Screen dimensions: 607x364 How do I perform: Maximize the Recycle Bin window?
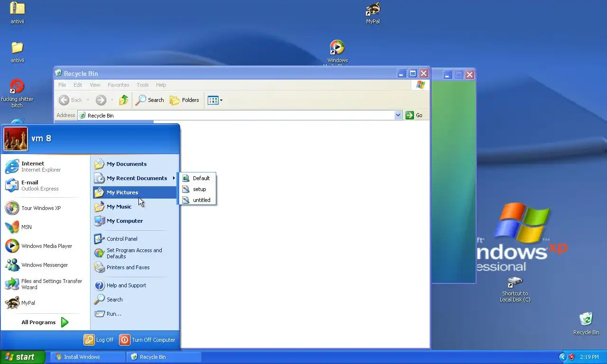[x=413, y=73]
